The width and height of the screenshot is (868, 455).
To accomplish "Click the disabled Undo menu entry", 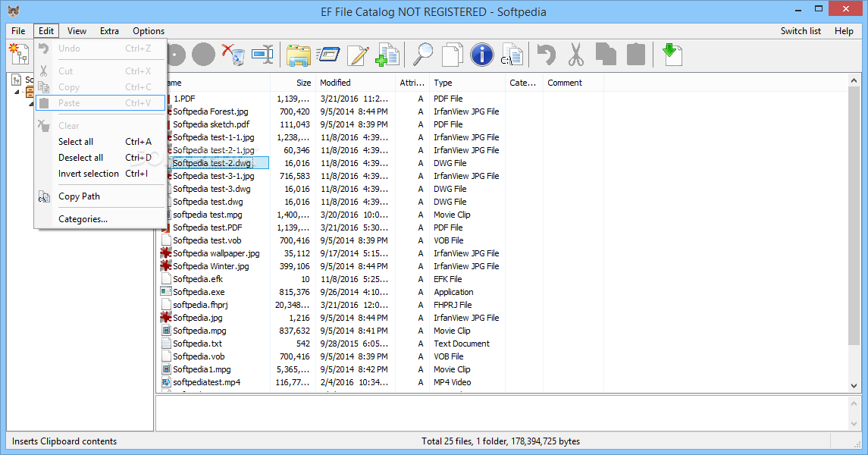I will click(x=100, y=49).
